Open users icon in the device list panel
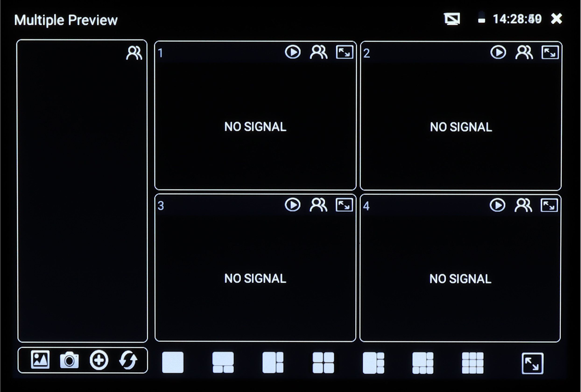This screenshot has width=581, height=392. (134, 53)
